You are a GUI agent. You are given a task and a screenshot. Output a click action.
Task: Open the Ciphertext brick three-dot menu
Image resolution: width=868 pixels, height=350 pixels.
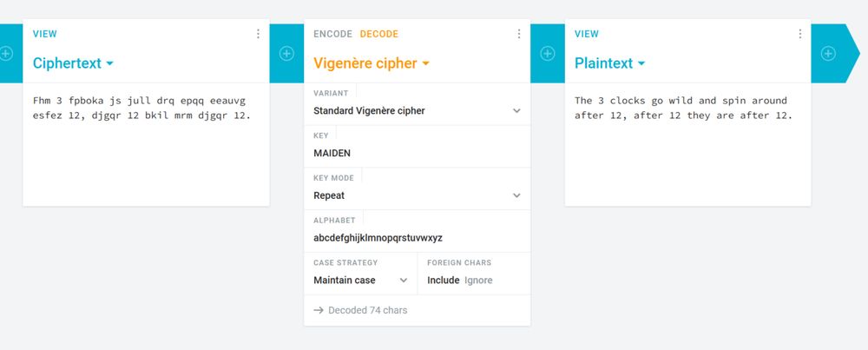click(258, 34)
